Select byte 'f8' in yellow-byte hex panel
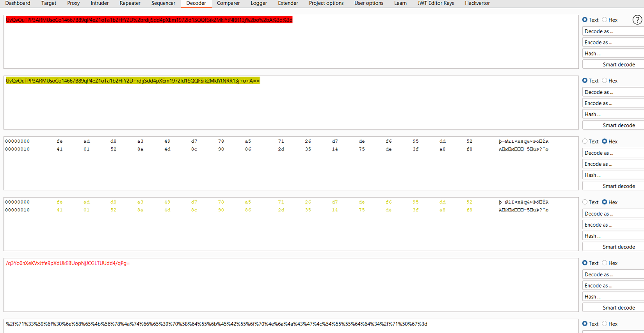This screenshot has height=333, width=644. click(469, 210)
